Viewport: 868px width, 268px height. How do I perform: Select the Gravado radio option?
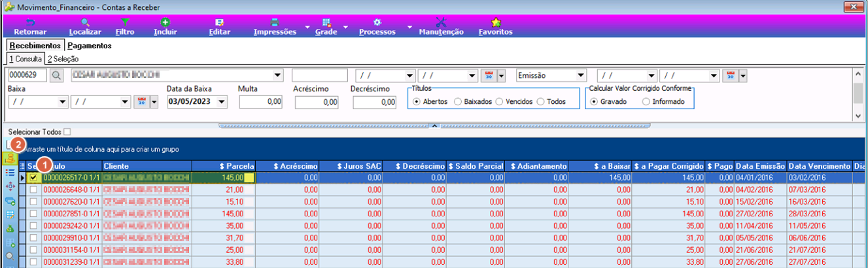point(594,102)
